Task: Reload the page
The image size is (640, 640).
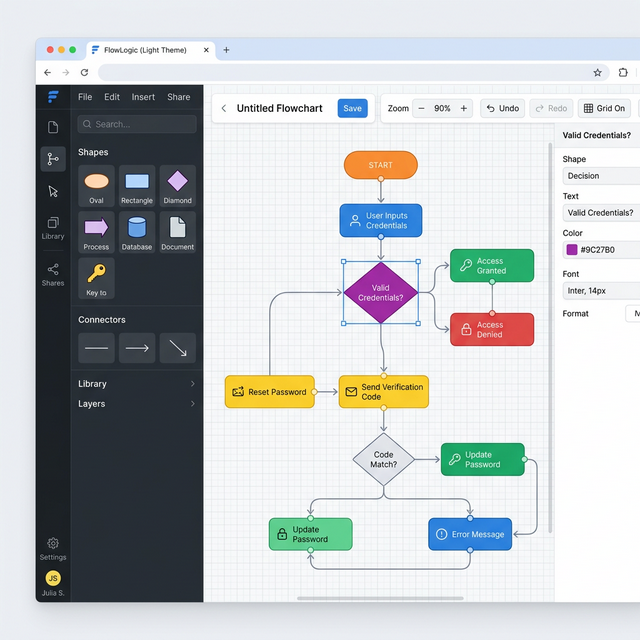Action: coord(84,73)
